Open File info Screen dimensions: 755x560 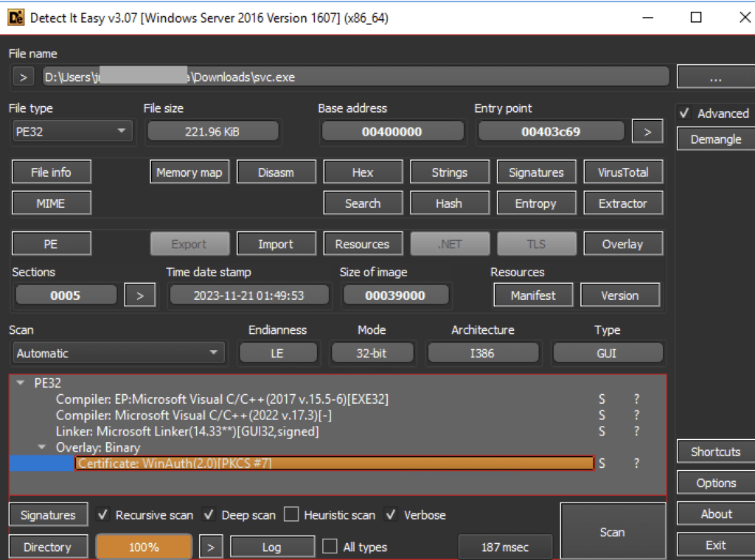51,172
